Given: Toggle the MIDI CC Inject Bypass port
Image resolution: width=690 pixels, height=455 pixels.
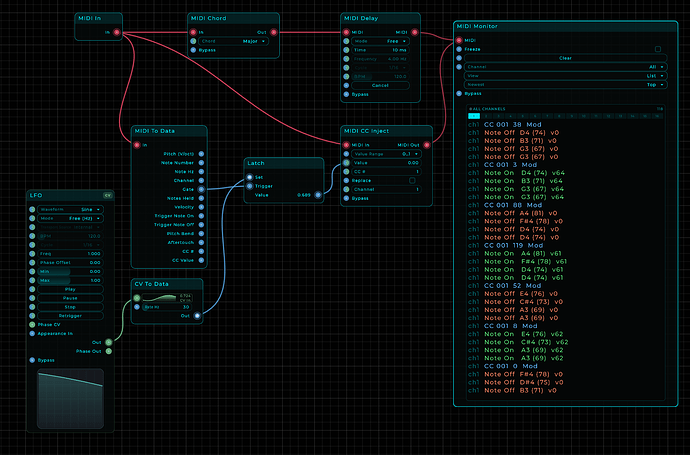Looking at the screenshot, I should pyautogui.click(x=346, y=198).
